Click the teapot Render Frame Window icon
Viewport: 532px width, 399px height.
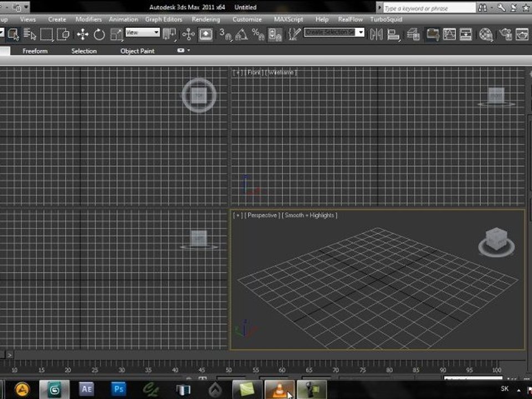pos(522,34)
